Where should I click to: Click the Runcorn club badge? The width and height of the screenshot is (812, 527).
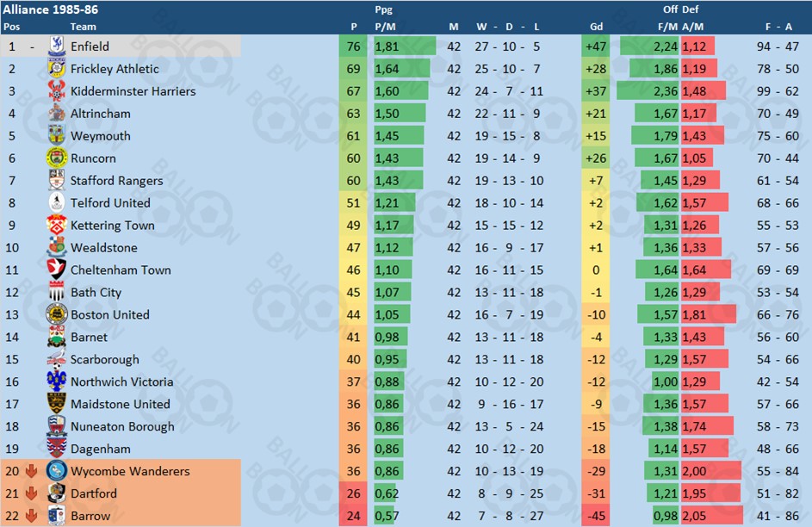(57, 158)
